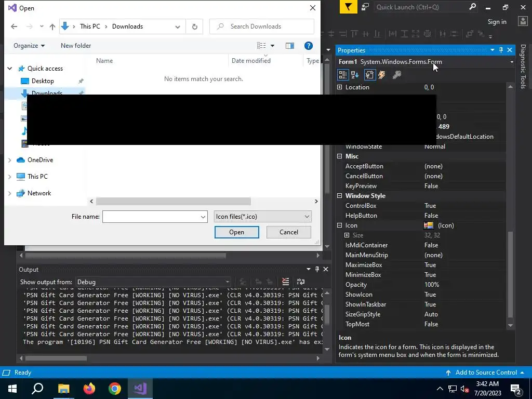This screenshot has height=399, width=532.
Task: Open the view options dropdown arrow
Action: (x=272, y=46)
